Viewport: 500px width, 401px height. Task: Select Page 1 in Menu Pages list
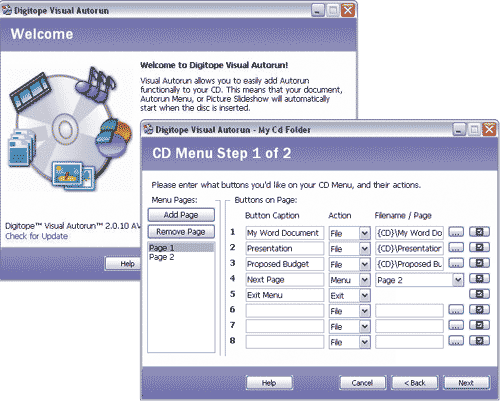click(x=181, y=248)
